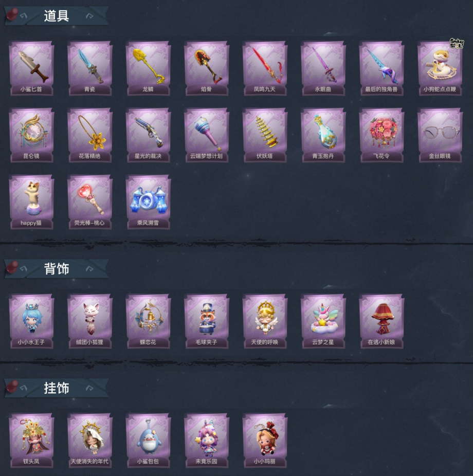The width and height of the screenshot is (473, 476).
Task: Pick the golden 龙鳞 shovel item
Action: tap(148, 68)
